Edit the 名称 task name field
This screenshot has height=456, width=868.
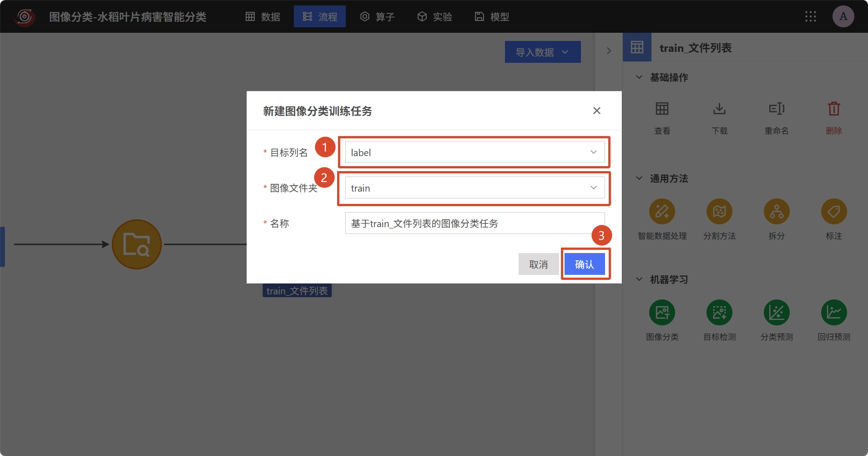pos(475,223)
